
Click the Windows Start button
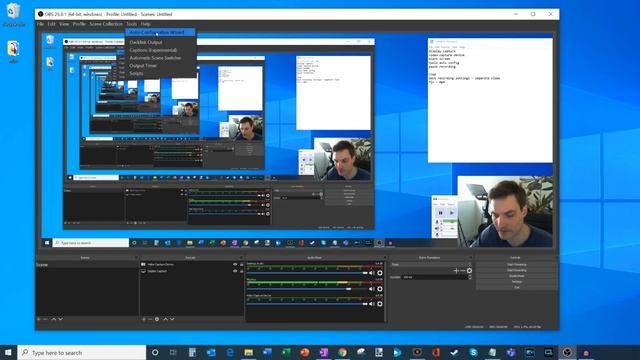pyautogui.click(x=8, y=353)
